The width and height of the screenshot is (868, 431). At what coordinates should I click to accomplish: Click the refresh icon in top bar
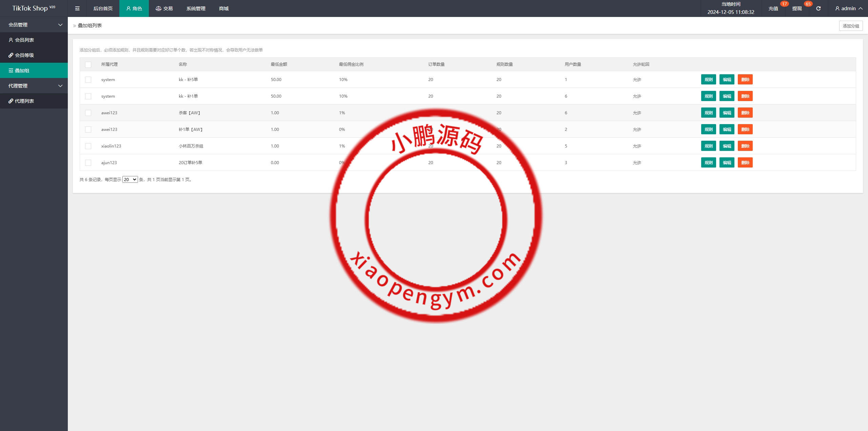[x=818, y=8]
